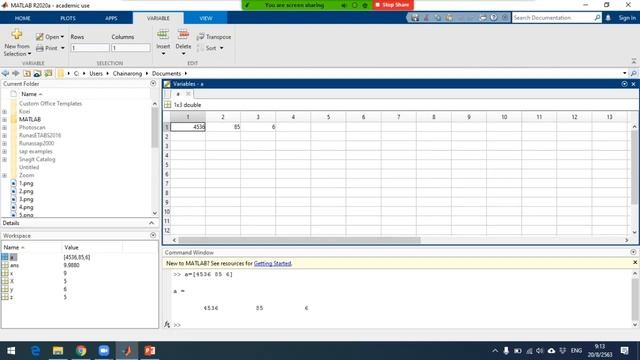
Task: Click the Delete rows icon
Action: 183,35
